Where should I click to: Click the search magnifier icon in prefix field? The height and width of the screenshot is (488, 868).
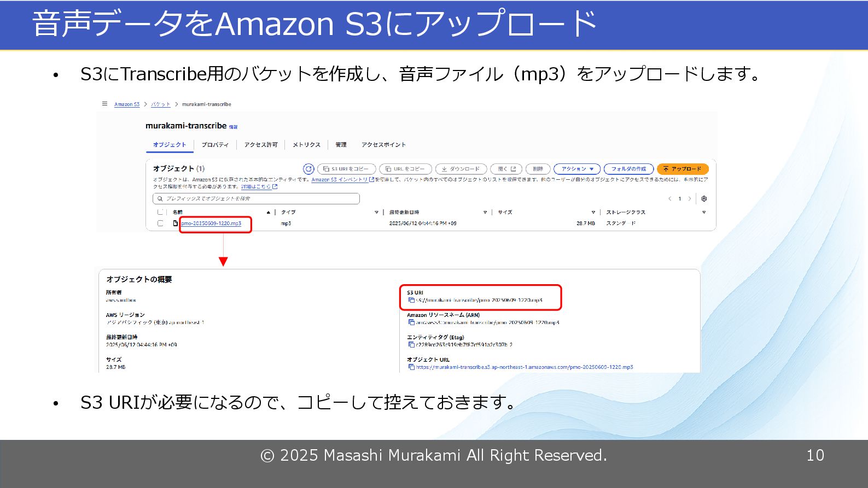pyautogui.click(x=160, y=198)
